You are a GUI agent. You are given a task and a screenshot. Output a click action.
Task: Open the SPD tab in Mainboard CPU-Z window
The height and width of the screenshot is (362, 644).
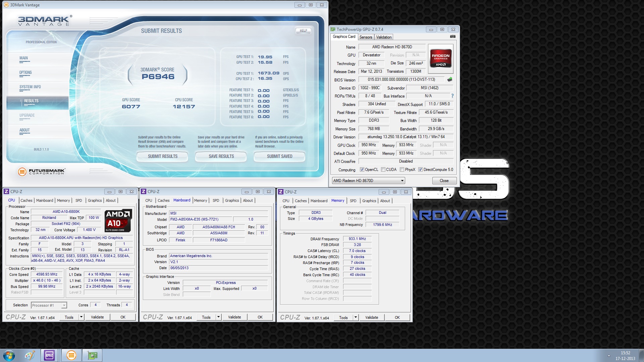click(216, 200)
